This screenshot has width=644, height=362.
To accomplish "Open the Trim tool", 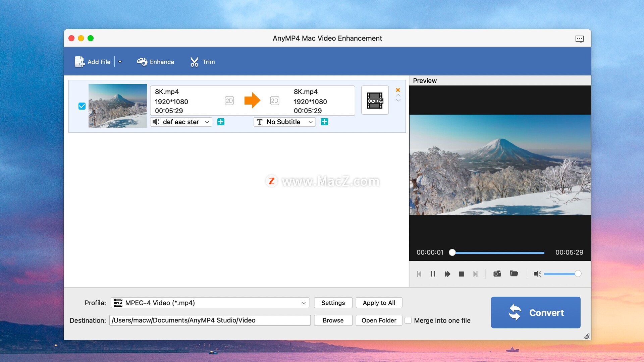I will 202,62.
